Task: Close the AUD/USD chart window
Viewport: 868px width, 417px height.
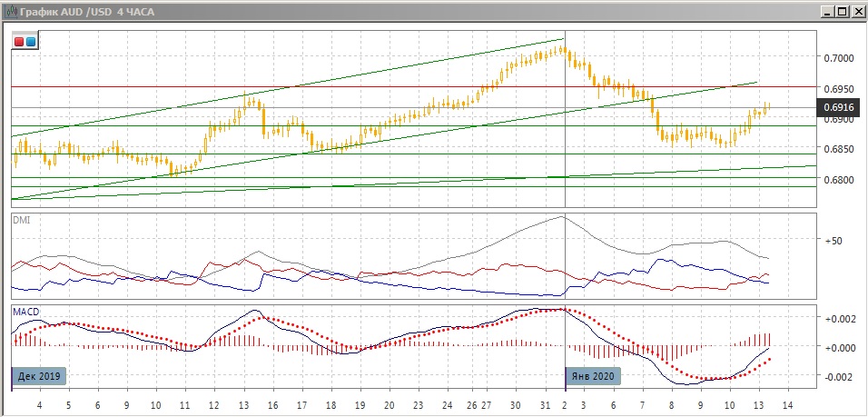Action: coord(857,11)
